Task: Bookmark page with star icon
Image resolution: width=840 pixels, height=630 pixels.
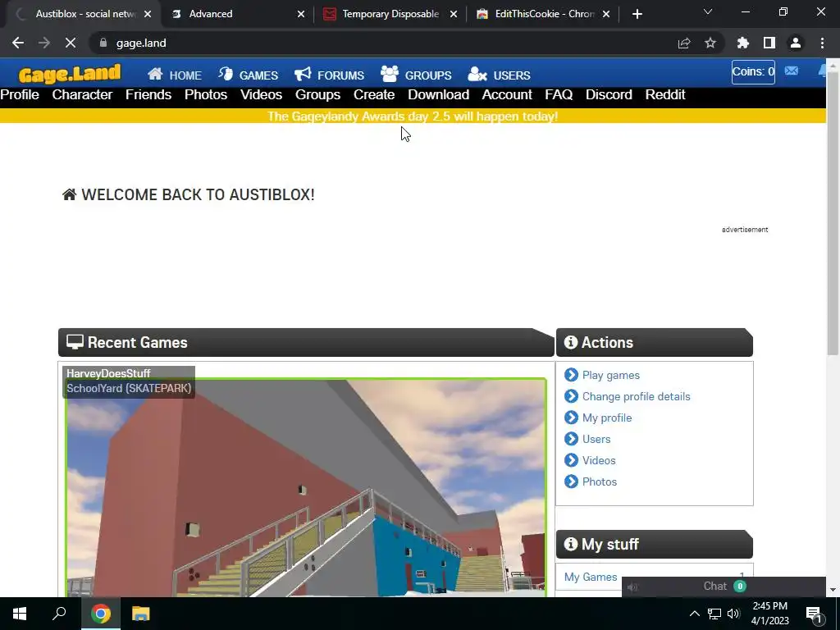Action: click(x=710, y=43)
